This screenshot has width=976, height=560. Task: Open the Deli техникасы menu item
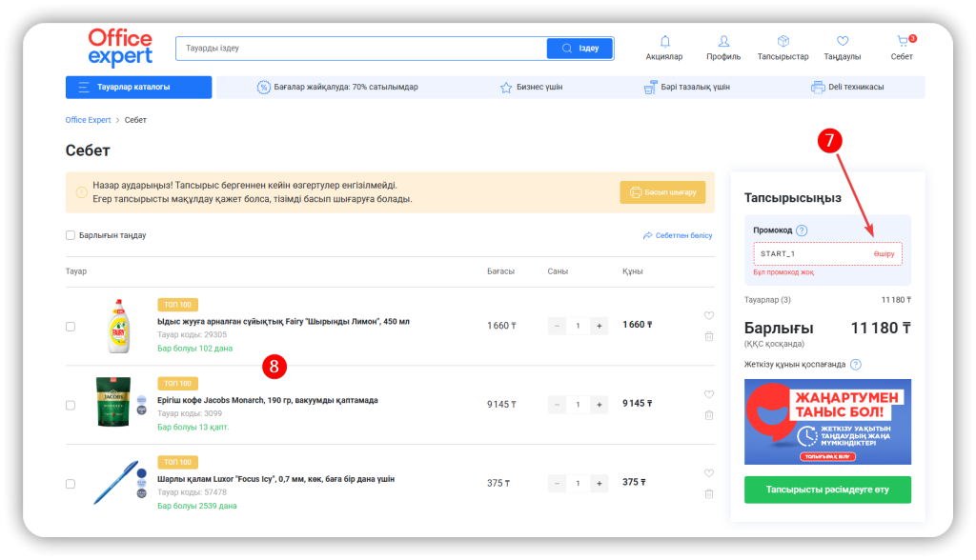846,88
